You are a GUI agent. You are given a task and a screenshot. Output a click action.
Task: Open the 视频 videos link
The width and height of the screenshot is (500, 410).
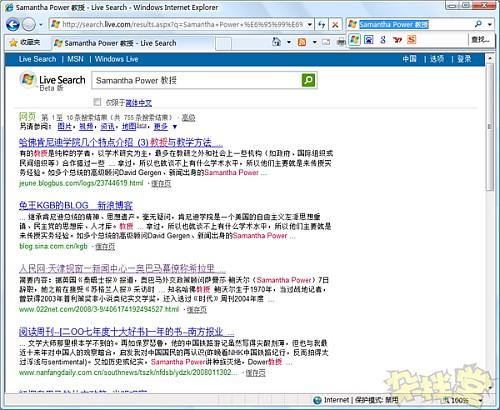86,126
